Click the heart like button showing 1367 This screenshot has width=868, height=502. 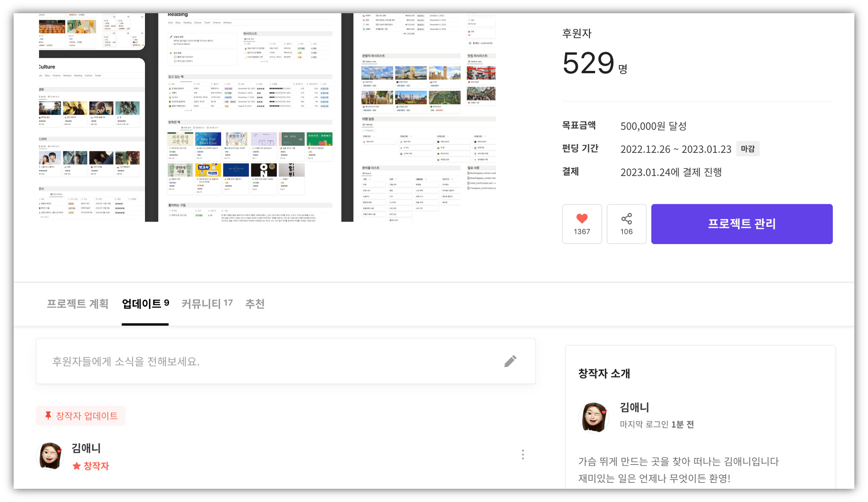pyautogui.click(x=581, y=224)
